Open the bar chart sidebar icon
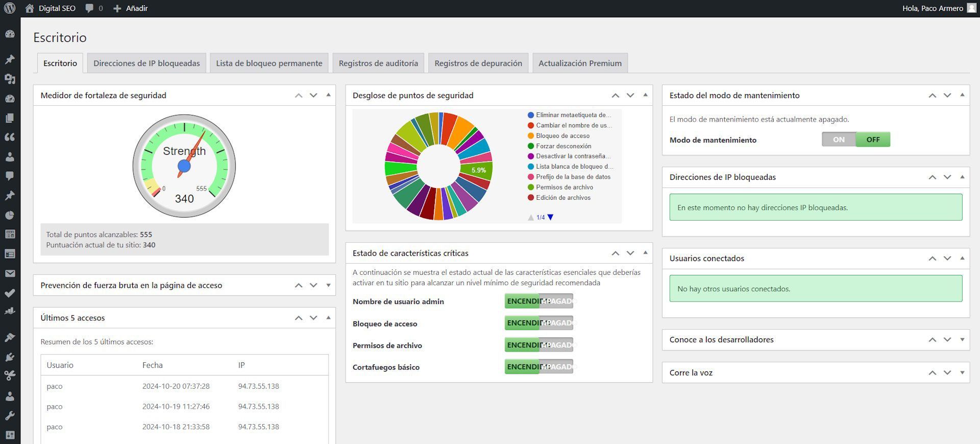 pos(10,311)
